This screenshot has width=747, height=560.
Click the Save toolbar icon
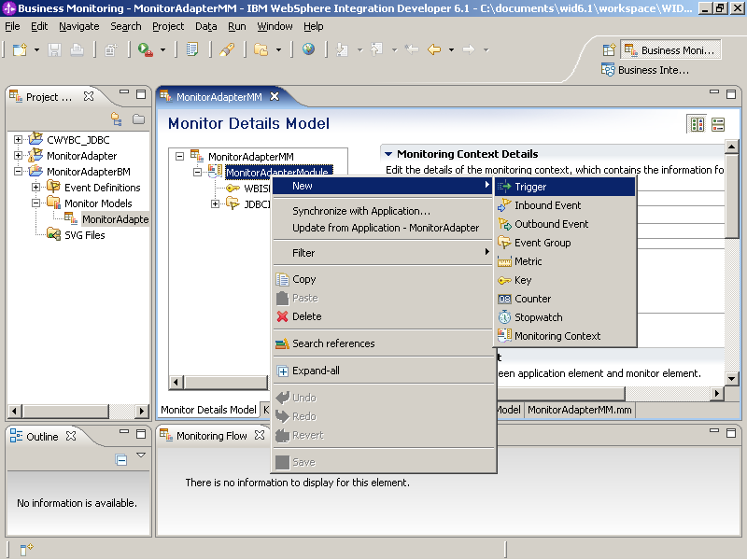[55, 49]
